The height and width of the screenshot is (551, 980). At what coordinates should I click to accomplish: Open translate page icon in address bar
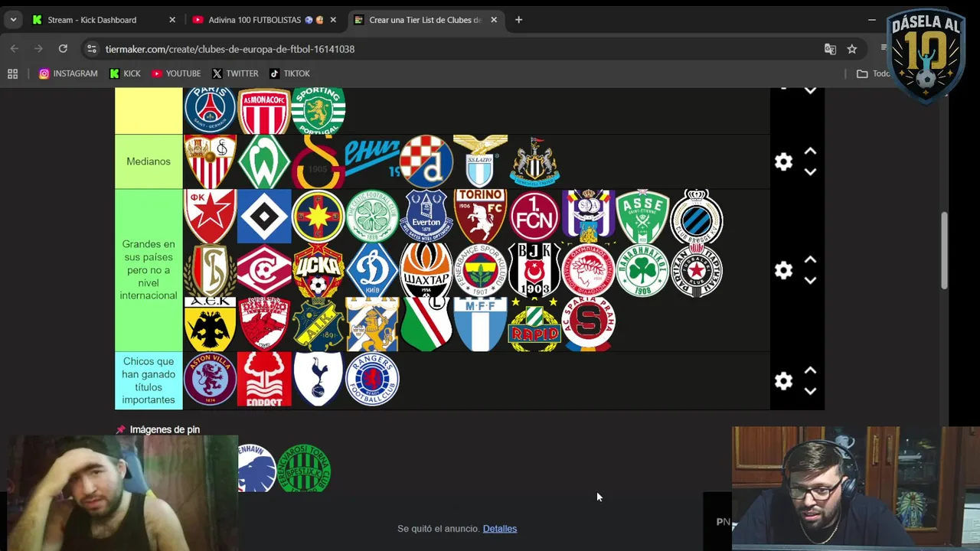(x=830, y=49)
